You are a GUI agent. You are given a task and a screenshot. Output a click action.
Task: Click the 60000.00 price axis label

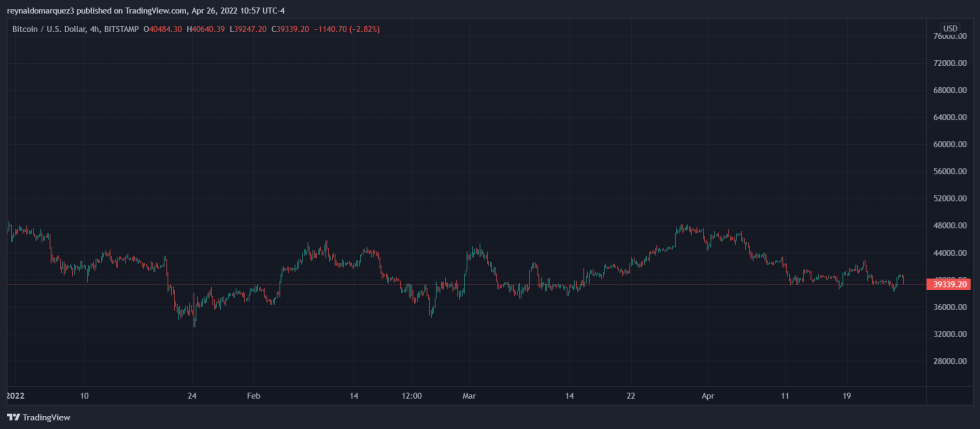pos(950,144)
